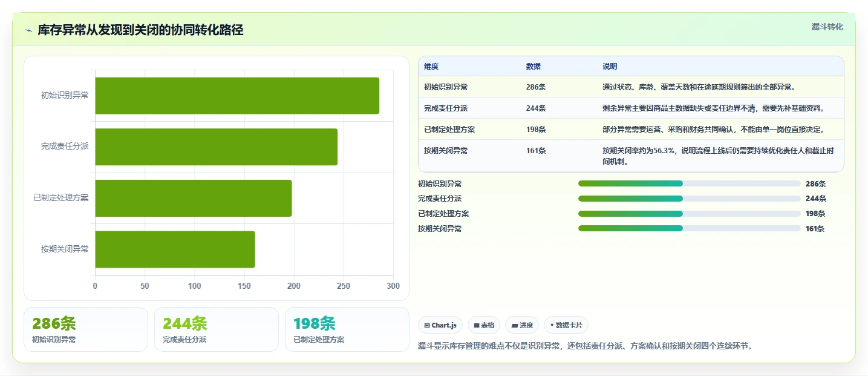Screen dimensions: 868x376
Task: Click the x-axis value 150
Action: point(244,286)
